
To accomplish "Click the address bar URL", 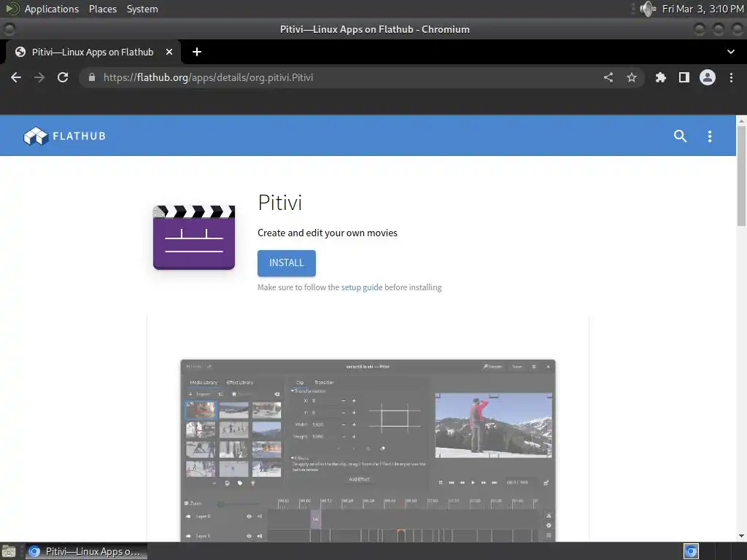I will click(208, 77).
